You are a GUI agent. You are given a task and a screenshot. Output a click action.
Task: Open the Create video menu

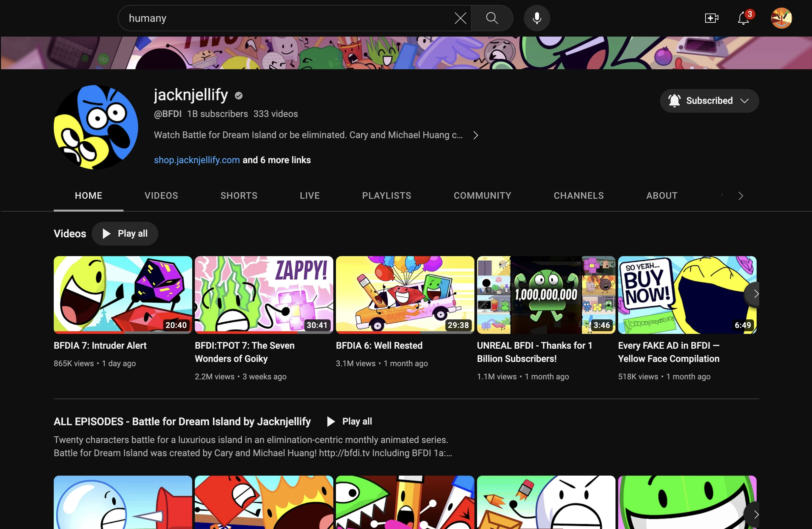click(x=711, y=18)
